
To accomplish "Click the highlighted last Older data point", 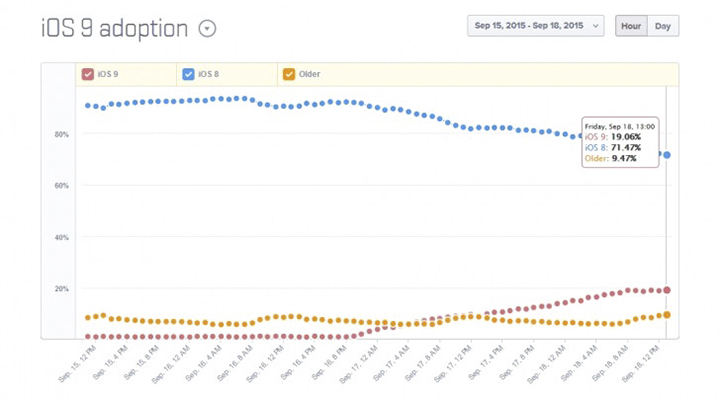I will [x=667, y=315].
